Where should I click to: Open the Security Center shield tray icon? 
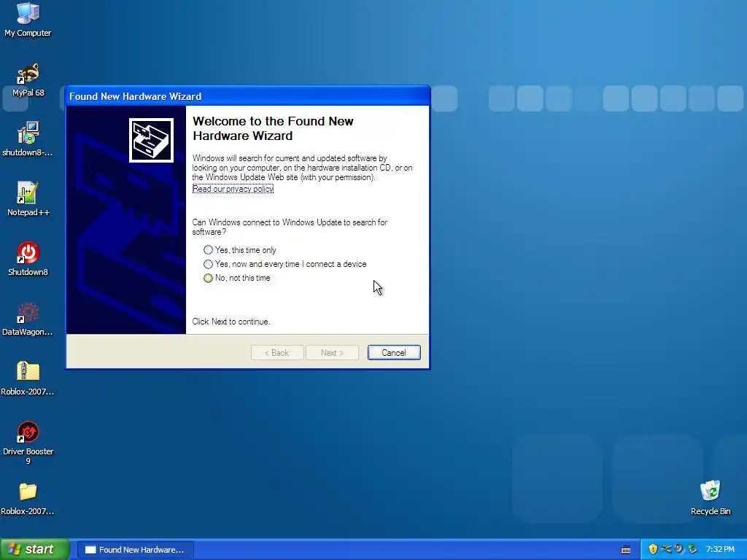(x=653, y=549)
